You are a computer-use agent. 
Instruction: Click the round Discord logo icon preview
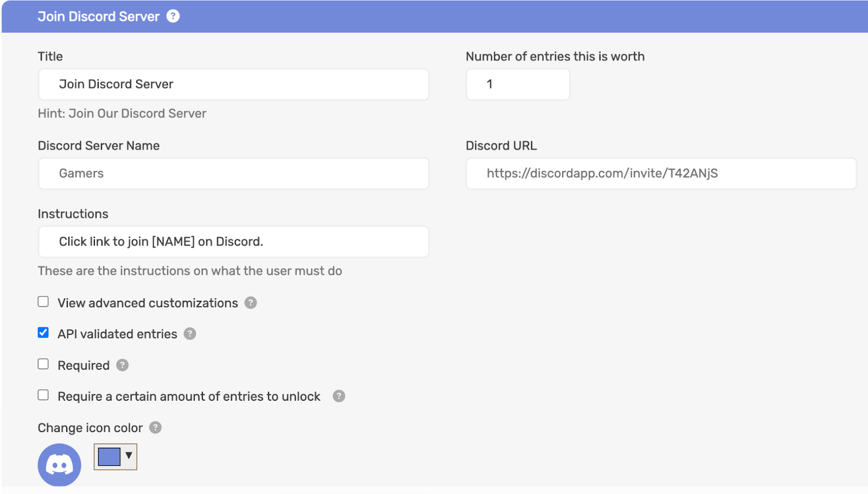pyautogui.click(x=60, y=465)
